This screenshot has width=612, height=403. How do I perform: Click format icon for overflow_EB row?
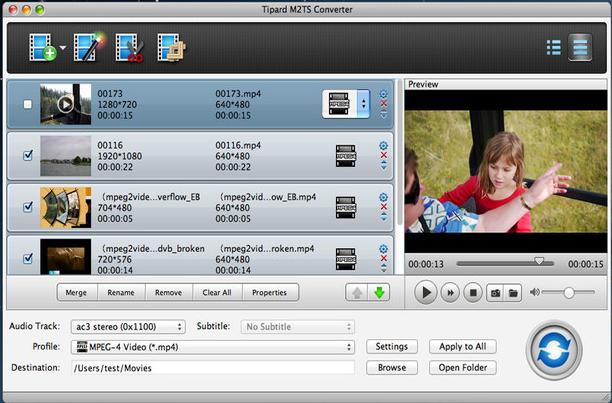(346, 207)
